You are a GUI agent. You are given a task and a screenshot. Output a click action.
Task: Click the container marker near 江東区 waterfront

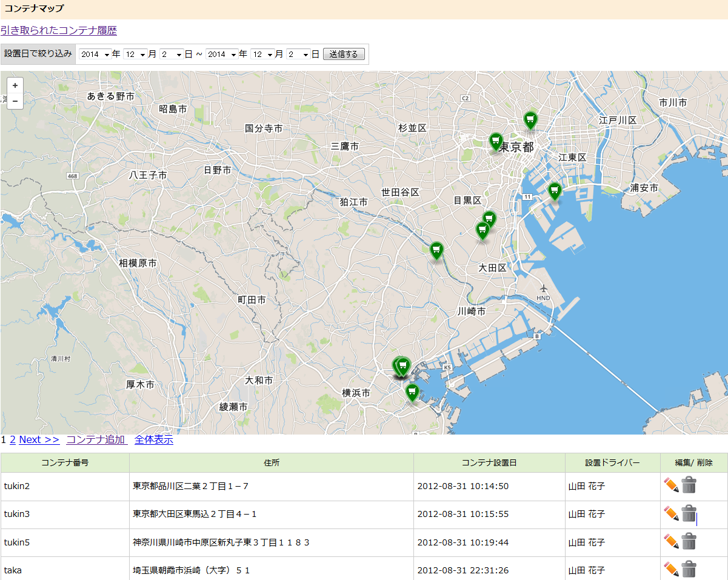click(554, 192)
